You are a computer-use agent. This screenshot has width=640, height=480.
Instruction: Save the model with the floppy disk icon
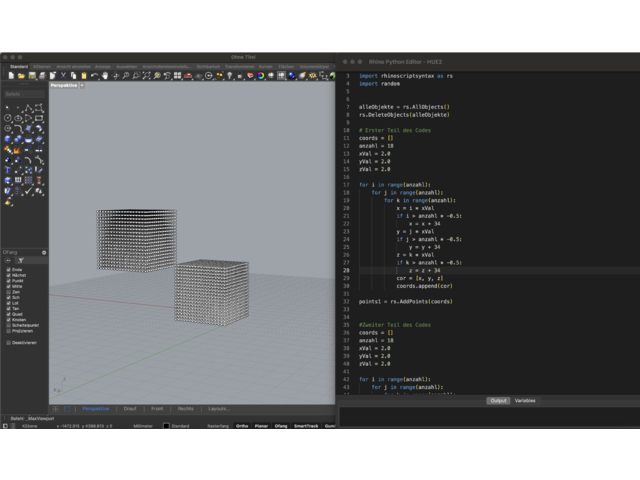(x=31, y=76)
